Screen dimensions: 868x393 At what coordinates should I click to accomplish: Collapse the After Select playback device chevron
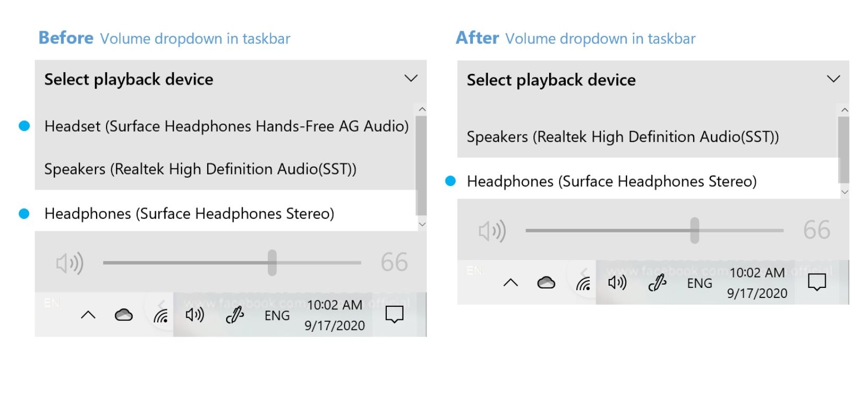point(834,79)
